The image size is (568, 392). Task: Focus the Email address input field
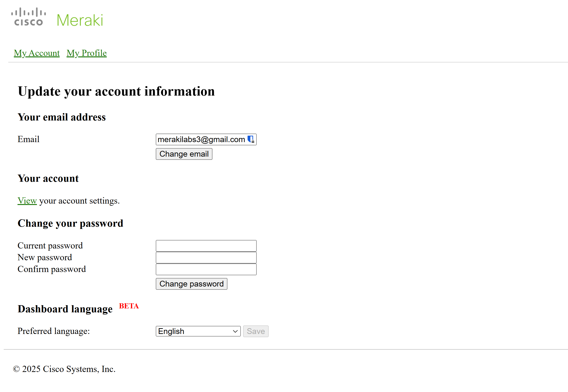coord(206,140)
